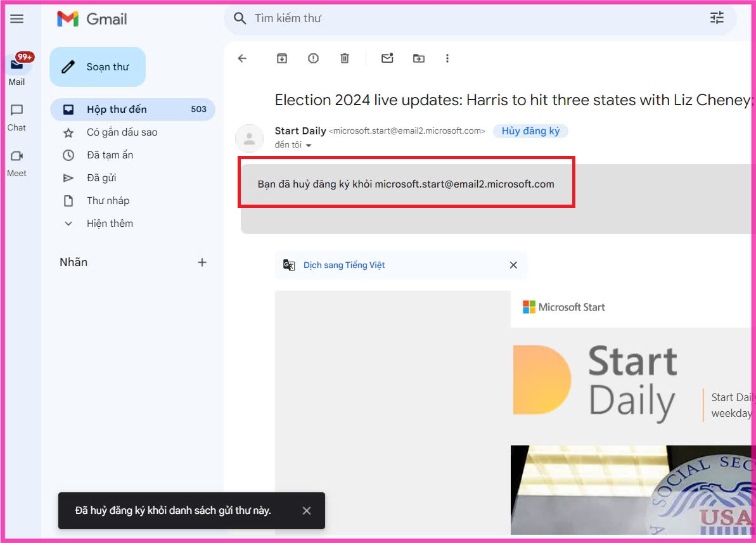Click Dịch sang Tiếng Việt link
The height and width of the screenshot is (543, 756).
[x=344, y=265]
